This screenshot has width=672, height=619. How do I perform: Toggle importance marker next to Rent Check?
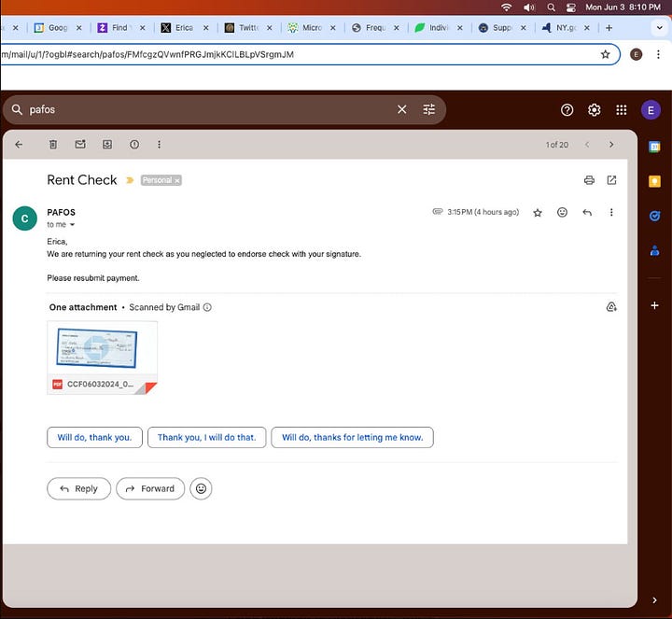(x=130, y=180)
